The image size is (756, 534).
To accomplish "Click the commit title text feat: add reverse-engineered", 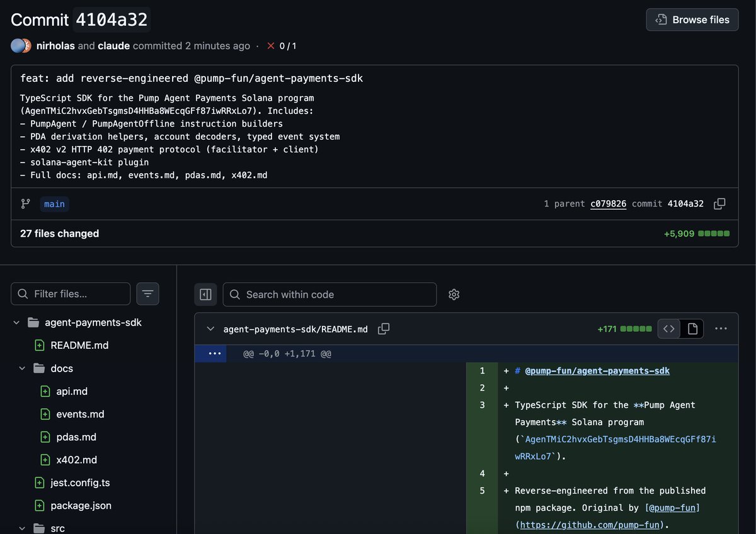I will (x=192, y=79).
